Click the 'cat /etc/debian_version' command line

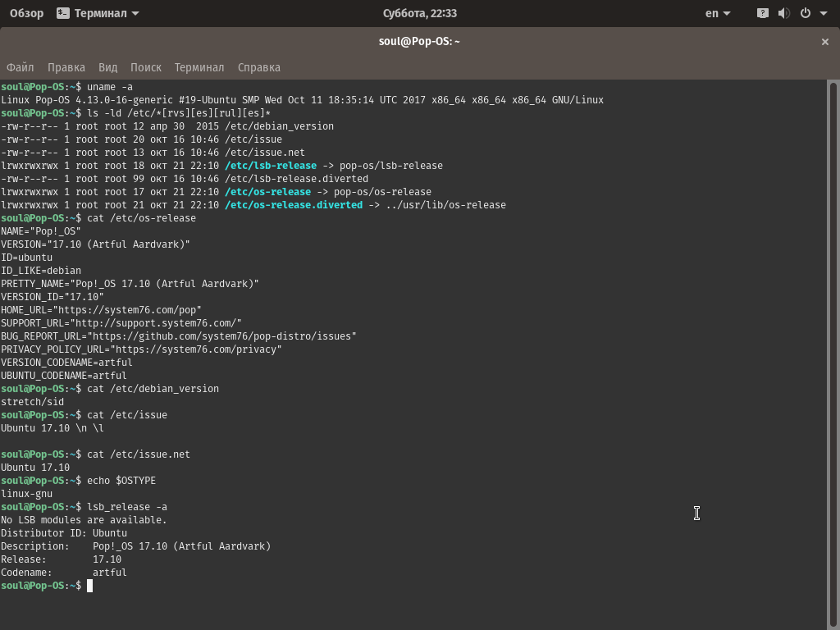[x=110, y=389]
